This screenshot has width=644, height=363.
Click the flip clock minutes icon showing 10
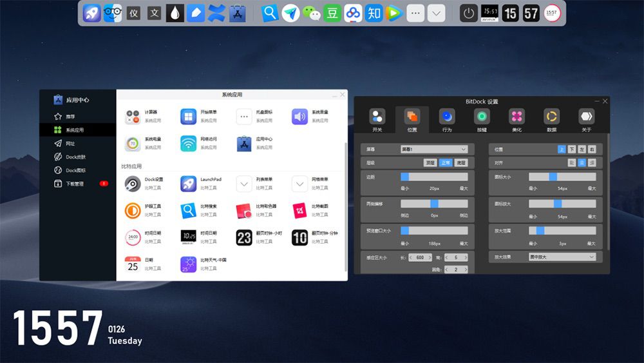[300, 237]
